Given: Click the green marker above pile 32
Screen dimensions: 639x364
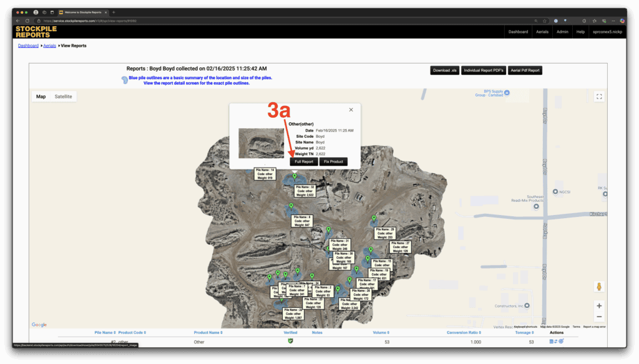Looking at the screenshot, I should coord(295,177).
